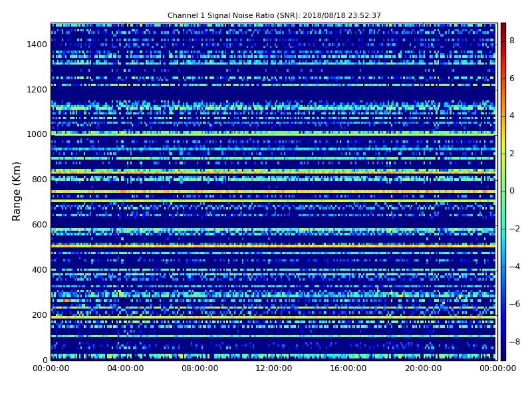This screenshot has height=399, width=532.
Task: Click the colorbar value 0 label
Action: [512, 191]
